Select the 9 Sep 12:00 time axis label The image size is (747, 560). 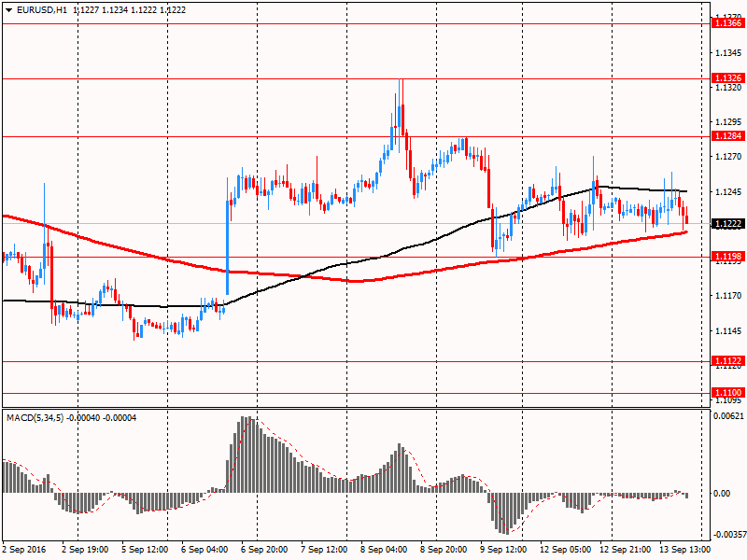click(503, 550)
